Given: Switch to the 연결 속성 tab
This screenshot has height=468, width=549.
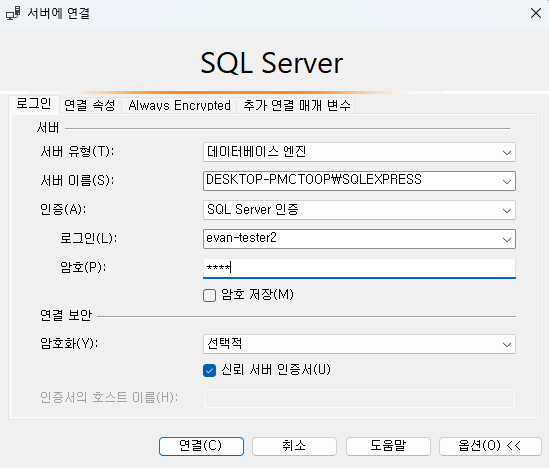Looking at the screenshot, I should pos(90,105).
